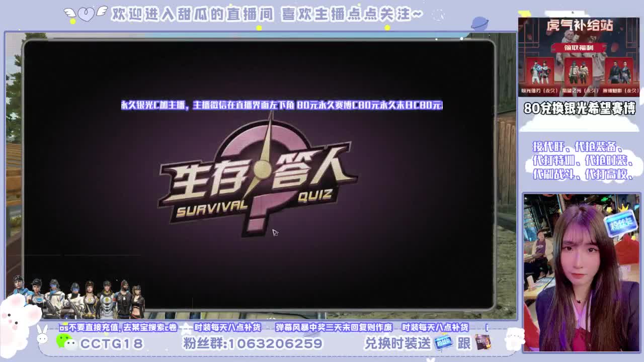Click the character lineup image in the game window
644x362 pixels.
pyautogui.click(x=78, y=297)
